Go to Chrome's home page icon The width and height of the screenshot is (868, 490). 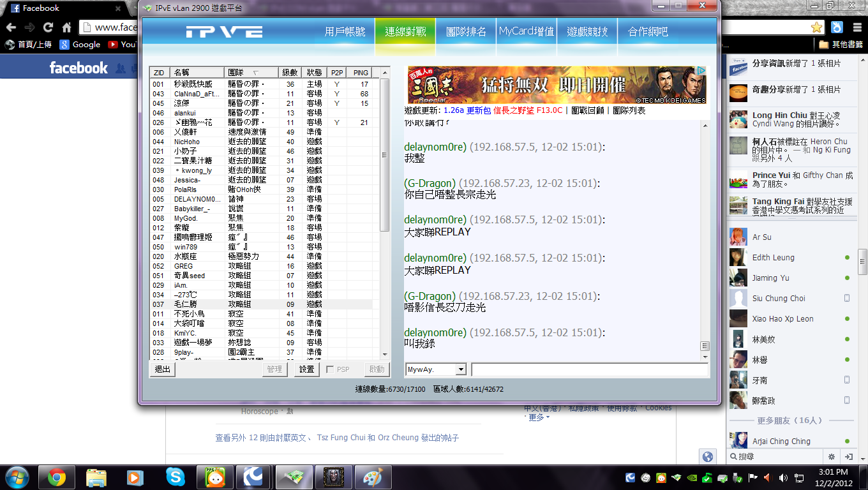click(x=66, y=27)
